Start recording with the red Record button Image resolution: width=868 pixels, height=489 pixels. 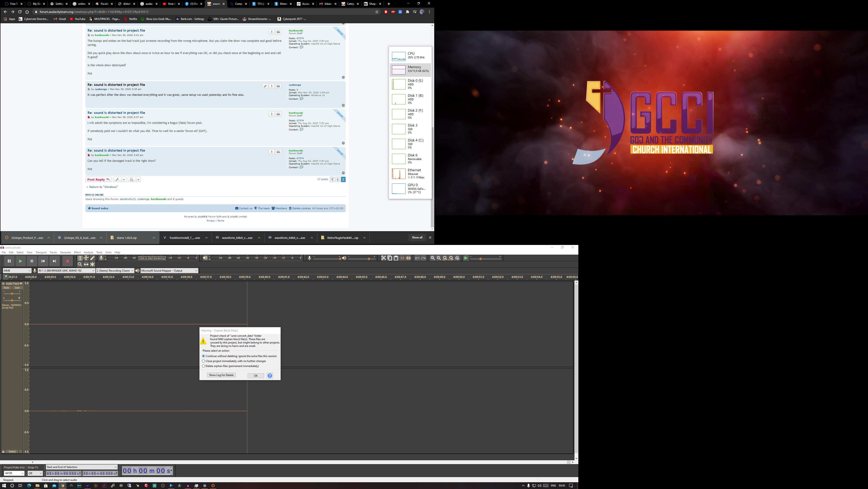[67, 261]
